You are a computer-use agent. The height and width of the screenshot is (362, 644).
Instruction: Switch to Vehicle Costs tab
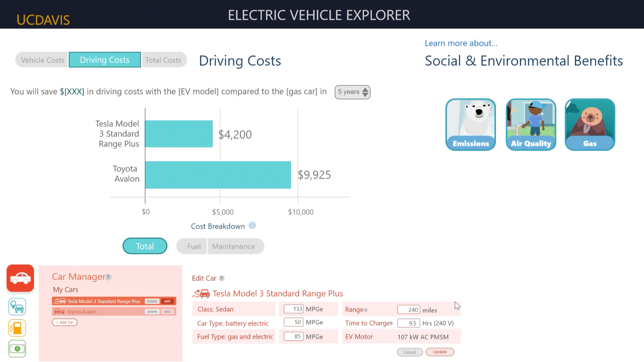(42, 60)
